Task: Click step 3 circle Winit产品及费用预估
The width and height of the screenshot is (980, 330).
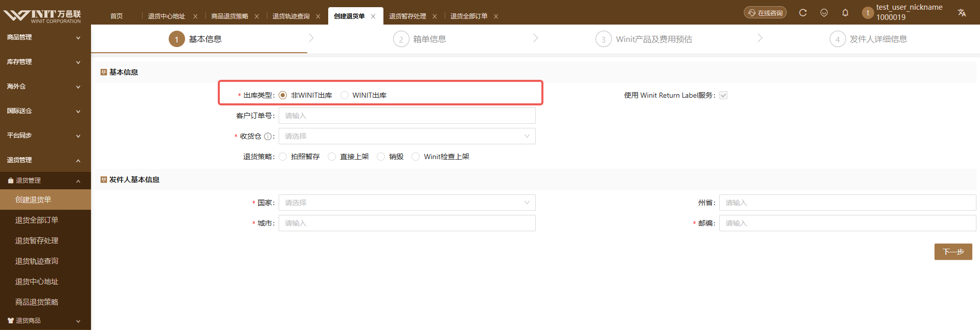Action: [x=604, y=39]
